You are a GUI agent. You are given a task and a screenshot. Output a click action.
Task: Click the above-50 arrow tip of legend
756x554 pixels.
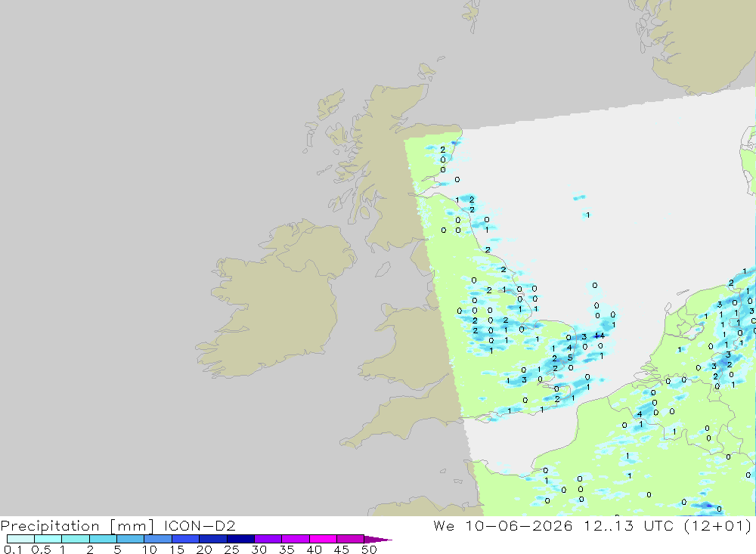coord(378,539)
